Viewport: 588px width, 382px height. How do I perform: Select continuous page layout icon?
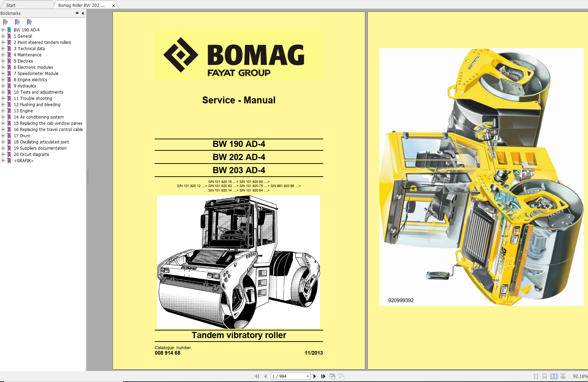(x=544, y=376)
